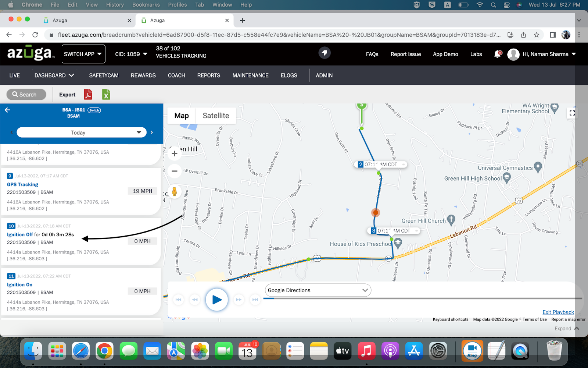588x368 pixels.
Task: Switch map to Satellite view
Action: pyautogui.click(x=216, y=116)
